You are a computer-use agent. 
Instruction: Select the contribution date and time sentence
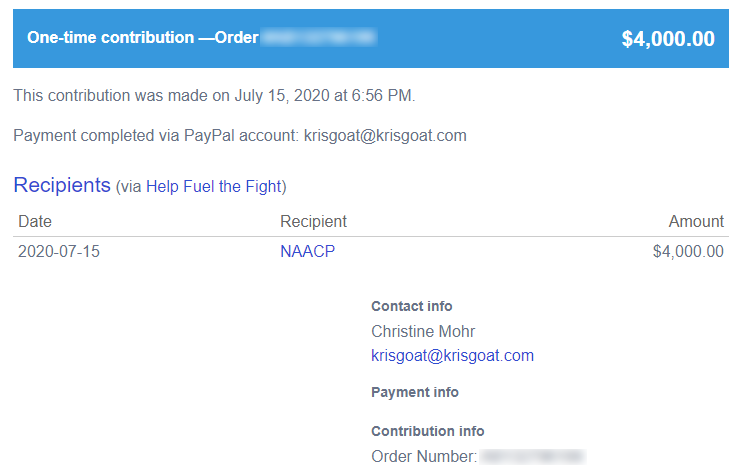click(214, 95)
